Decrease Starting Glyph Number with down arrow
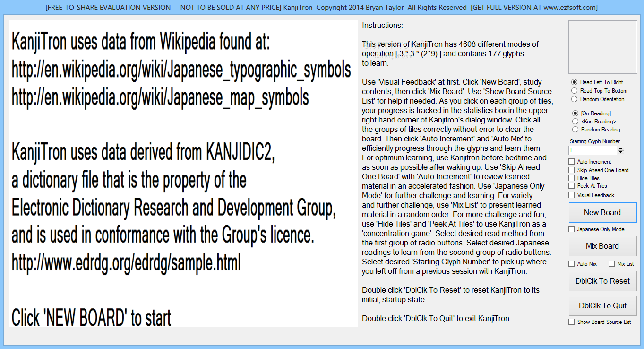644x349 pixels. pos(621,152)
